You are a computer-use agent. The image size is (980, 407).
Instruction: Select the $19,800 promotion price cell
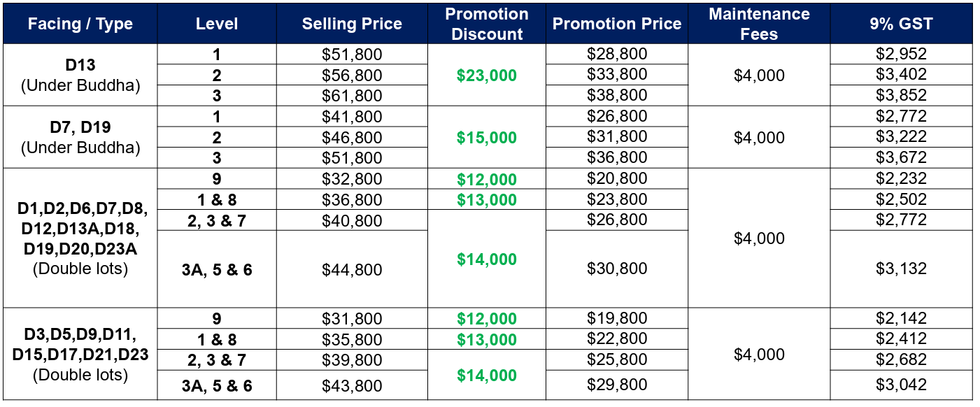[x=617, y=319]
